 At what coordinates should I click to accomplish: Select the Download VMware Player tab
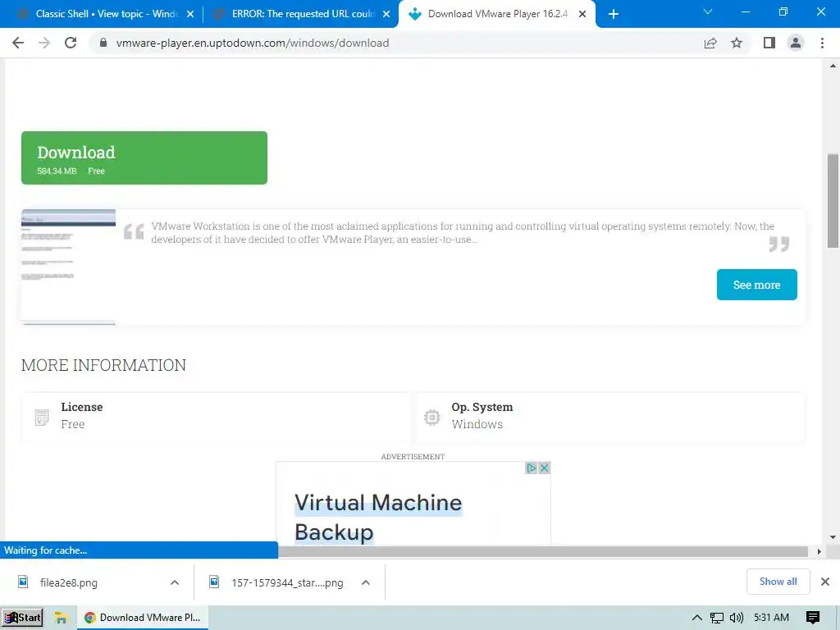[496, 15]
